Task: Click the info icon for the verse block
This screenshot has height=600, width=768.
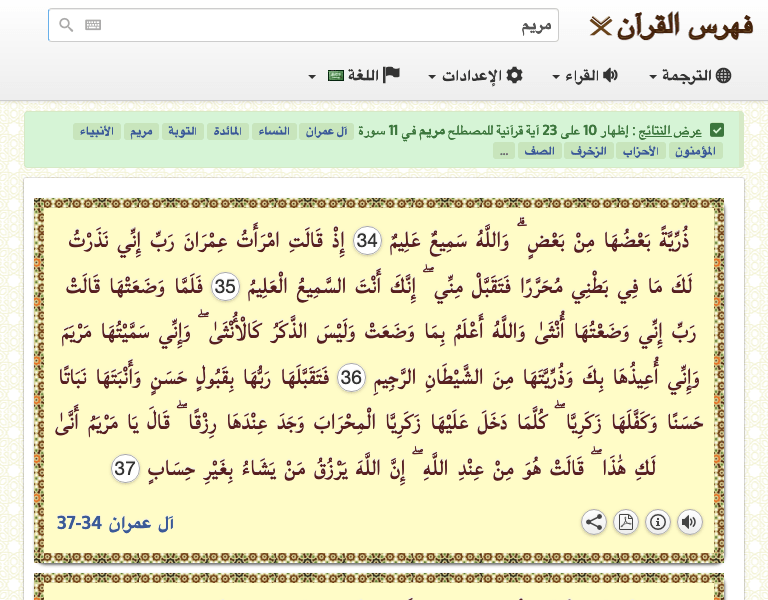Action: (x=658, y=522)
